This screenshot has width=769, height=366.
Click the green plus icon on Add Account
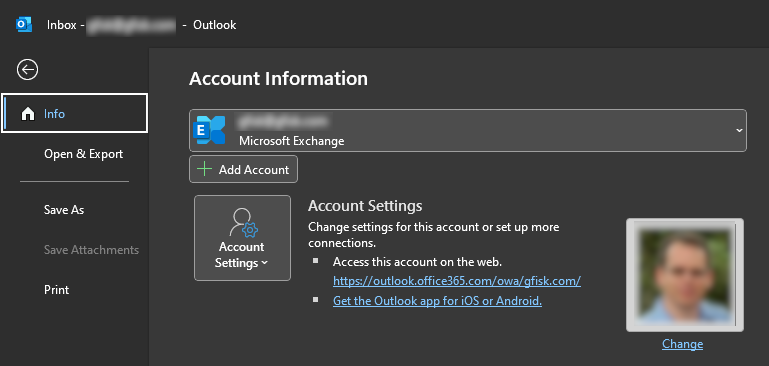204,169
